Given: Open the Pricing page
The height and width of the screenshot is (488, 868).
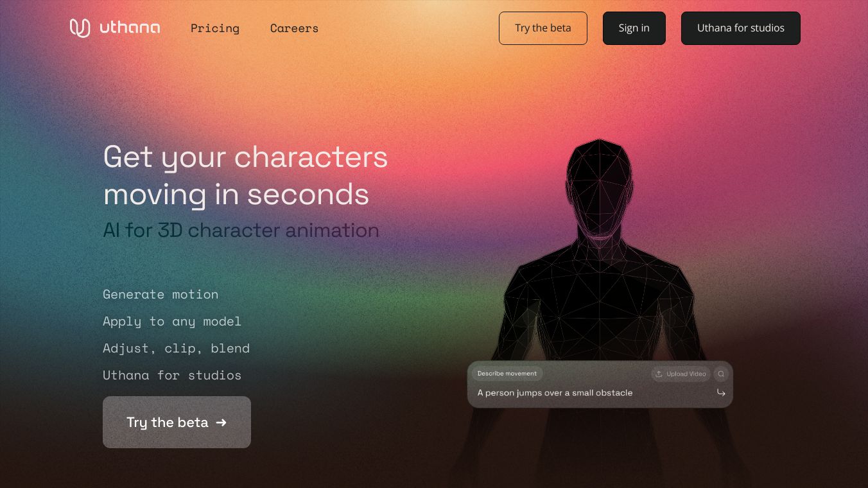Looking at the screenshot, I should tap(215, 28).
